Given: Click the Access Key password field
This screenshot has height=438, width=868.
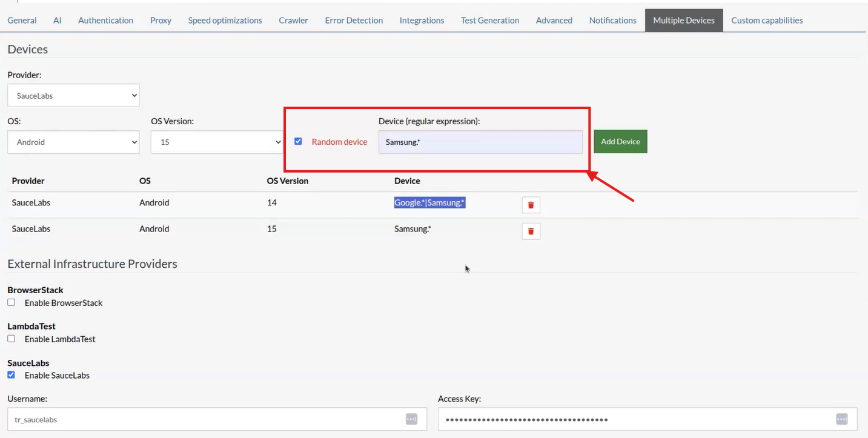Looking at the screenshot, I should [x=648, y=419].
